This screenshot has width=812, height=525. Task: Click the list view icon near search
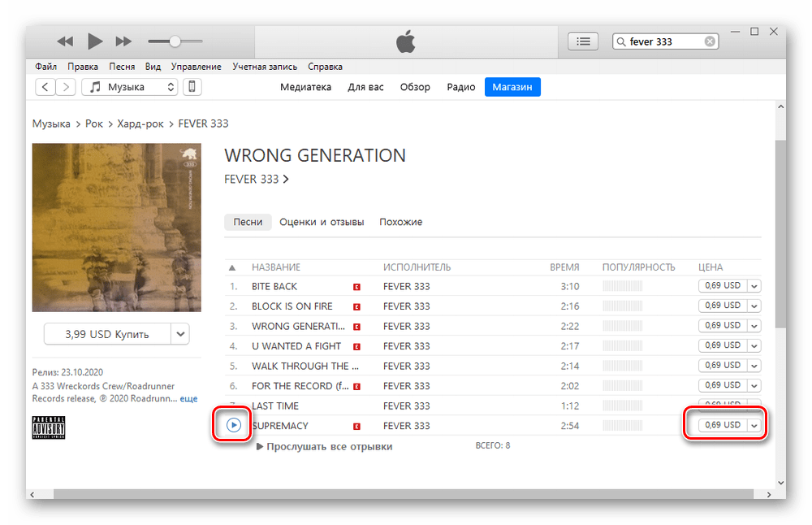point(582,41)
